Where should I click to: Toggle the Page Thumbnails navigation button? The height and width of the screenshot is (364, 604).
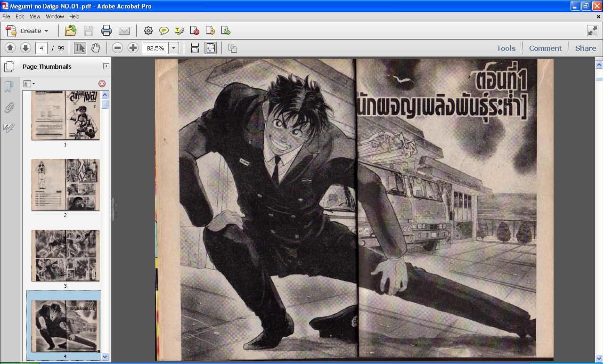coord(9,66)
